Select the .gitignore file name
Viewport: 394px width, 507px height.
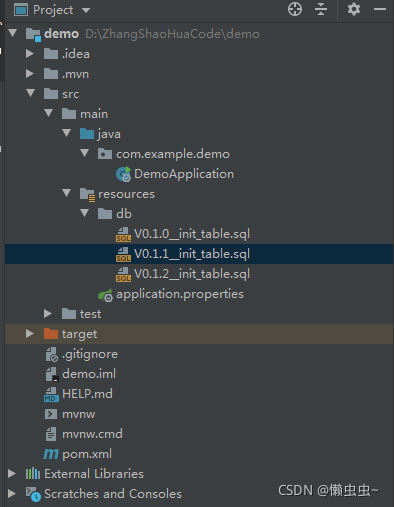pos(89,354)
